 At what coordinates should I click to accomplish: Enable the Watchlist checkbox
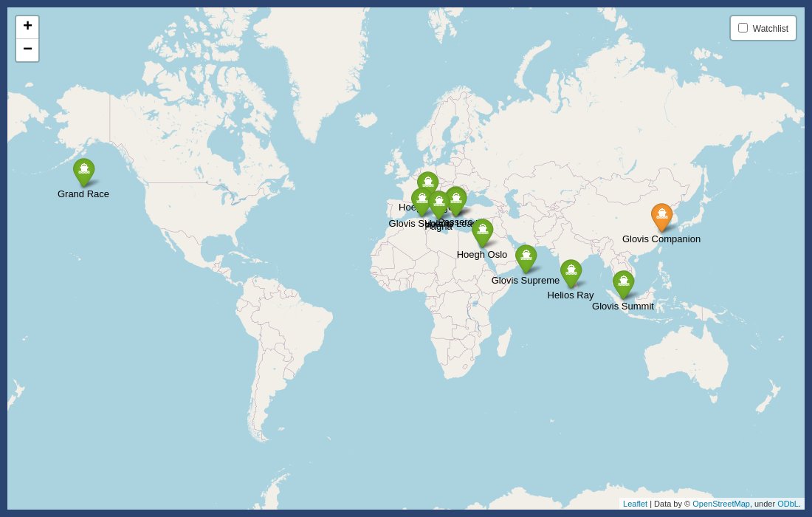tap(743, 28)
